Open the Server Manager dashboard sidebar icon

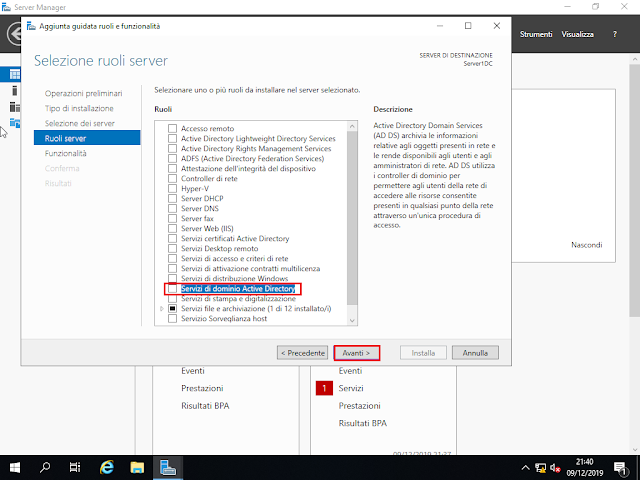coord(15,74)
